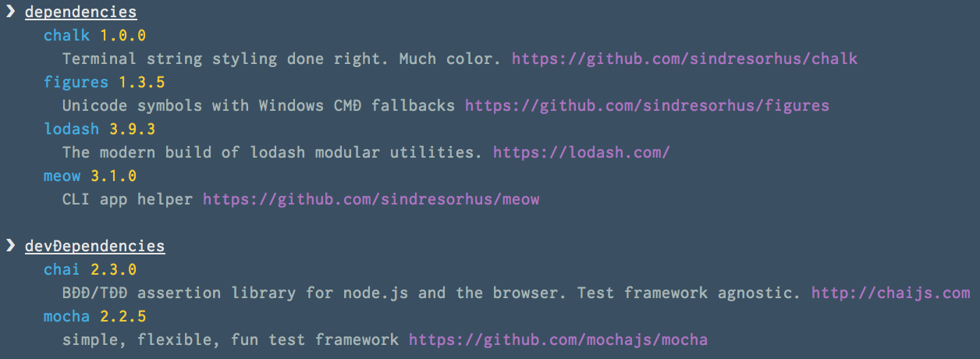Open the mochajs/mocha GitHub link

click(558, 339)
